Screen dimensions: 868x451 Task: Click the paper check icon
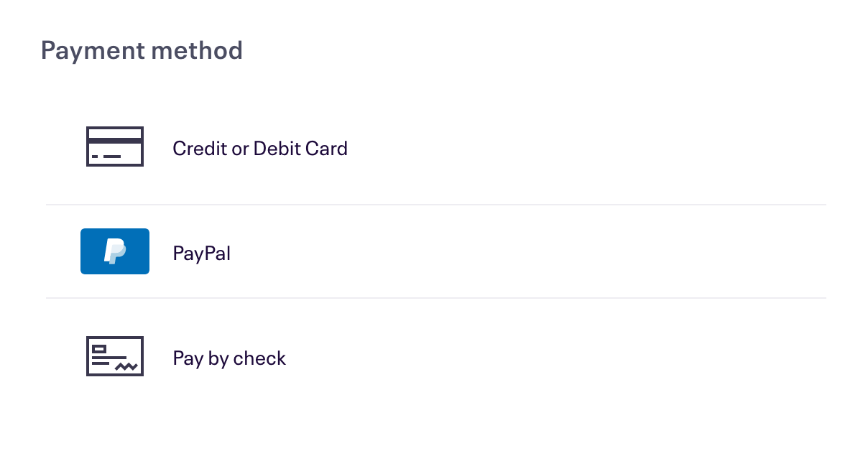115,356
